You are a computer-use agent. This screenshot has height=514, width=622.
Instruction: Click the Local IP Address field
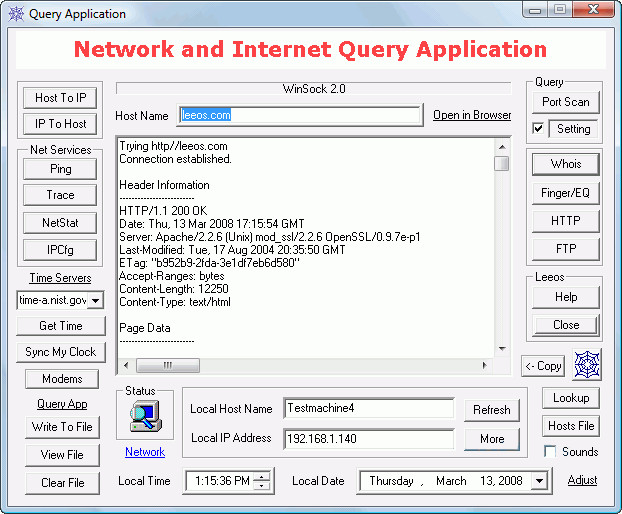click(x=369, y=439)
